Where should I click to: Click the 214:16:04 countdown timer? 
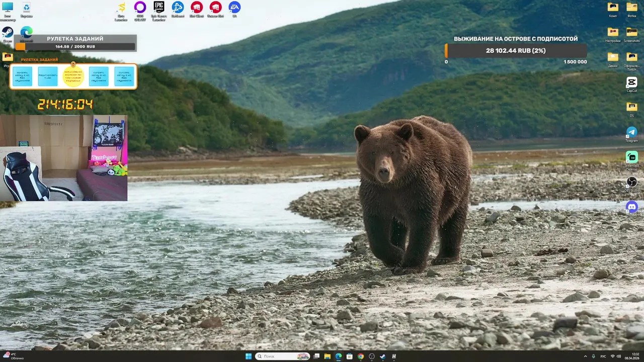[65, 104]
